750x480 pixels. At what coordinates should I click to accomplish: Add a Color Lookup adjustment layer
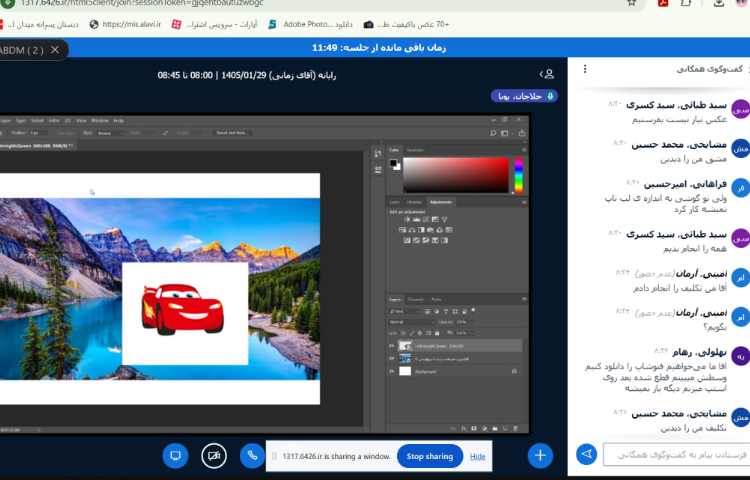[x=449, y=230]
